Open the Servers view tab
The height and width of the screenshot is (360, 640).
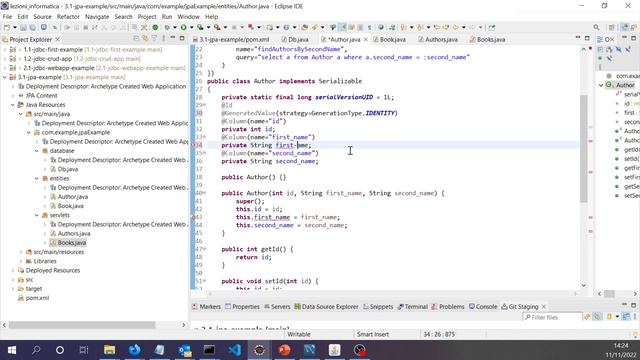(x=277, y=307)
